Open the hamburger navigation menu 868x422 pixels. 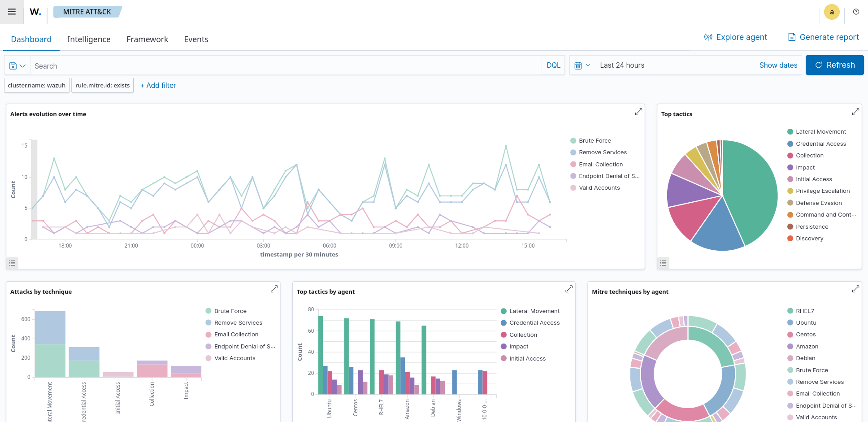point(12,12)
